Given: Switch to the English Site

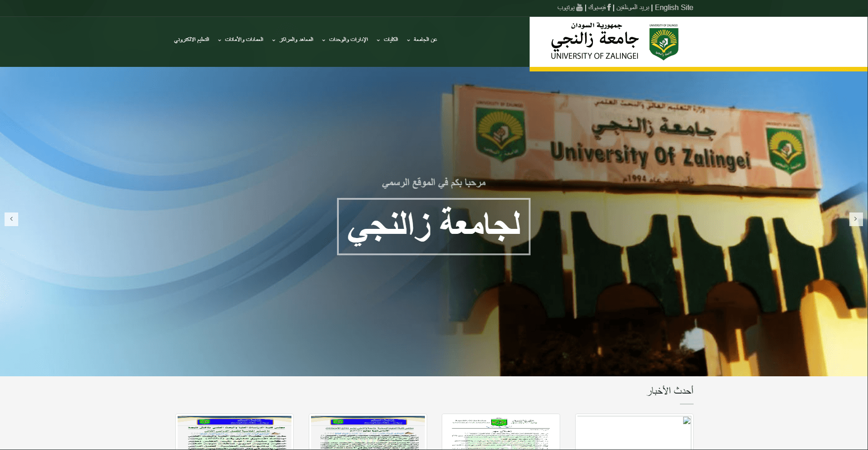Looking at the screenshot, I should point(674,7).
